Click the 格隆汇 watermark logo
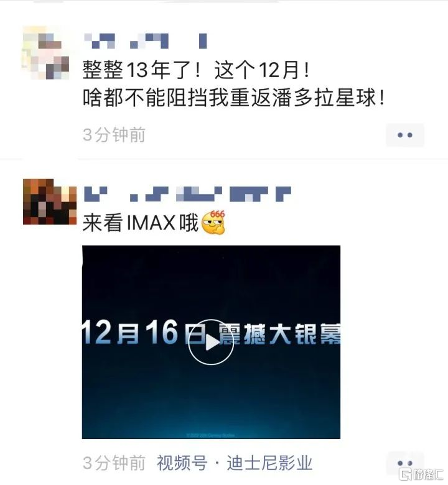This screenshot has width=448, height=485. coord(421,474)
